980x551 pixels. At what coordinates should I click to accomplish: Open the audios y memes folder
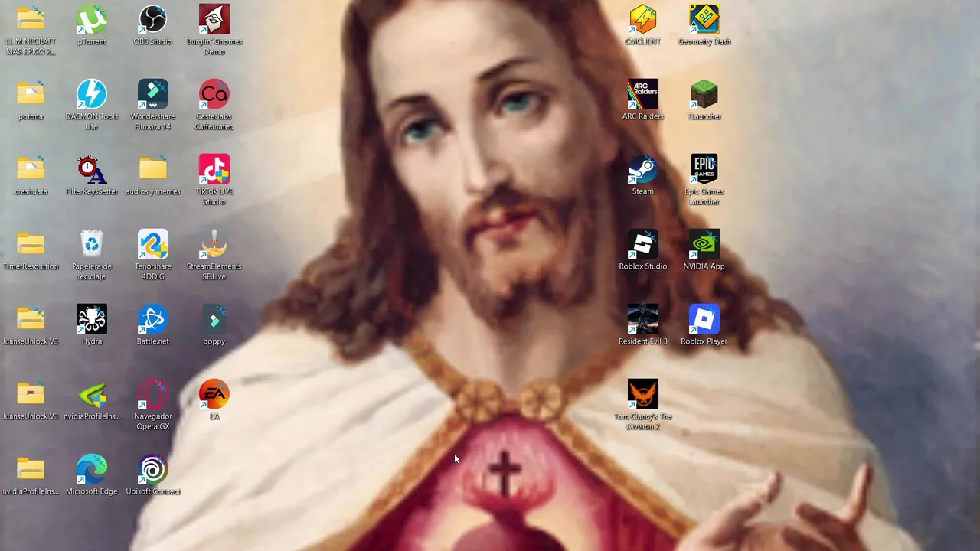coord(153,170)
